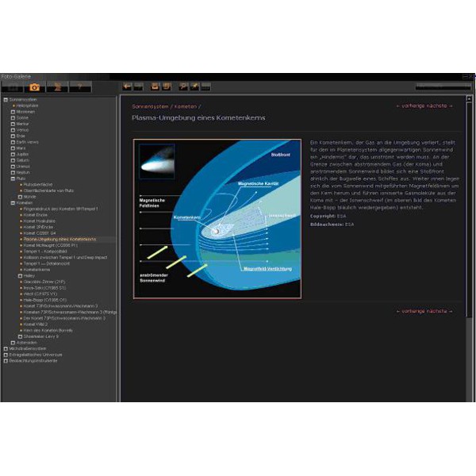Select the Komet McNaught entry
Image resolution: width=476 pixels, height=476 pixels.
coord(51,245)
